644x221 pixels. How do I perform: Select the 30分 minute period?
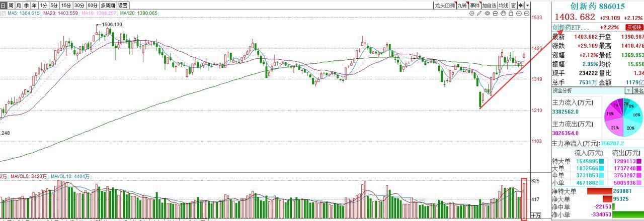[79, 6]
